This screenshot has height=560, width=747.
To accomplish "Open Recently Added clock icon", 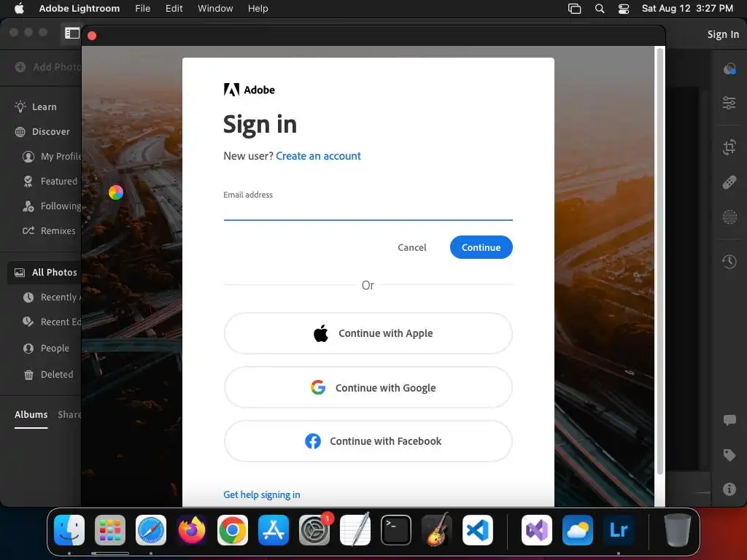I will [x=28, y=297].
